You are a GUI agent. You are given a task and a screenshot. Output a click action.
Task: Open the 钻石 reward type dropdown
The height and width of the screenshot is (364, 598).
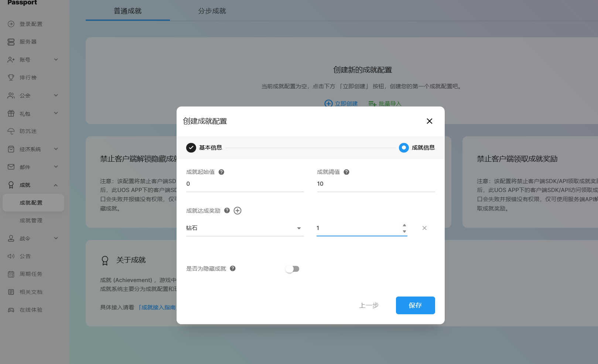(x=245, y=228)
